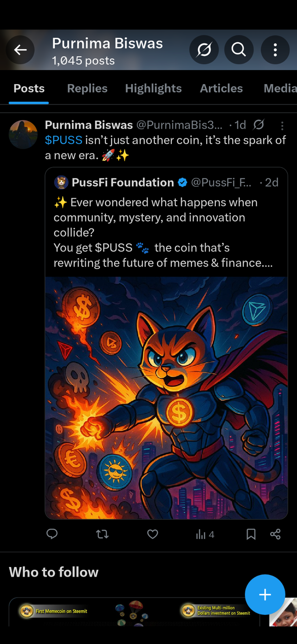
Task: Open the Grok icon in profile header
Action: coord(204,50)
